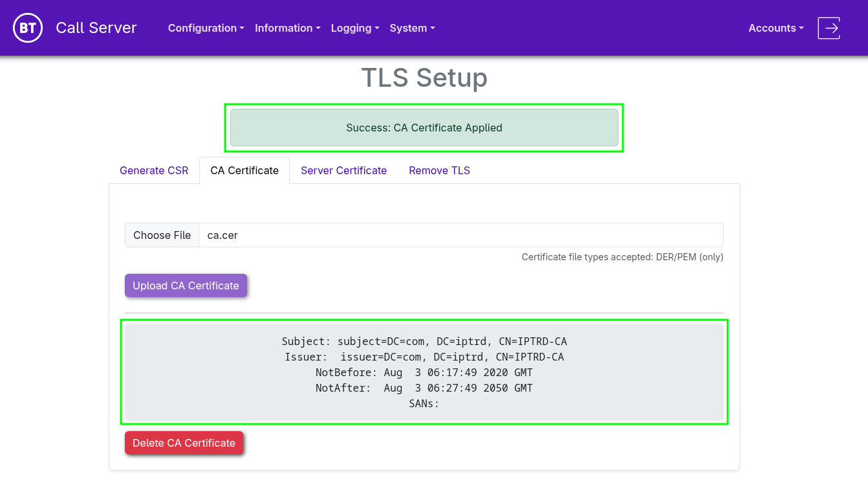Screen dimensions: 868x481
Task: Click the NotAfter date line
Action: click(424, 388)
